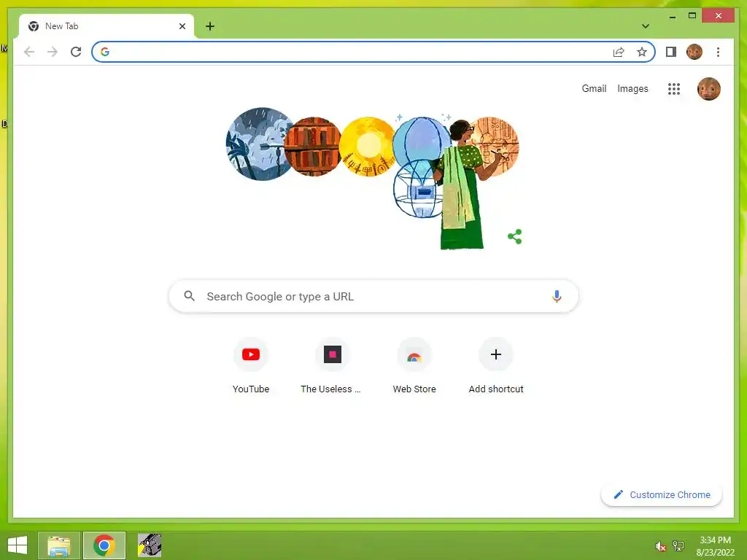Click the Search Google or type a URL box

(373, 296)
